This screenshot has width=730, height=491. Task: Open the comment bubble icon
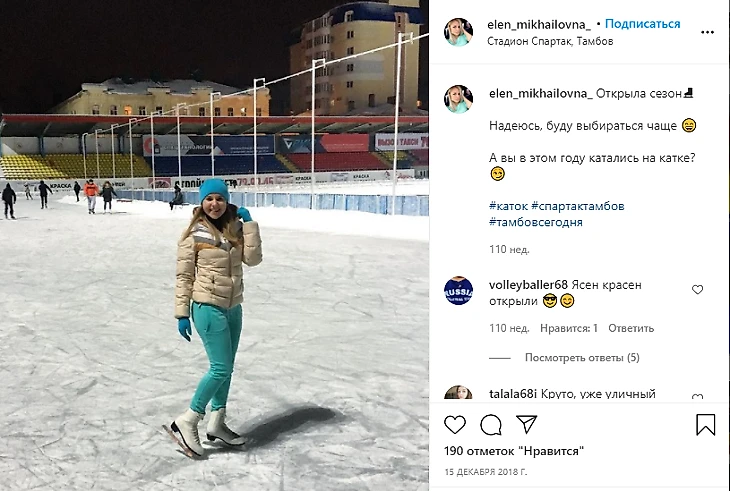(x=491, y=424)
